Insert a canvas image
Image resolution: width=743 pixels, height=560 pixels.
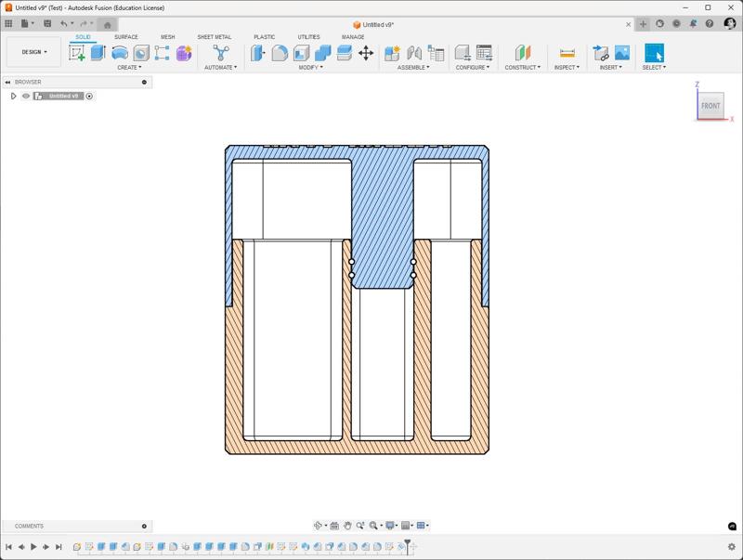(622, 53)
